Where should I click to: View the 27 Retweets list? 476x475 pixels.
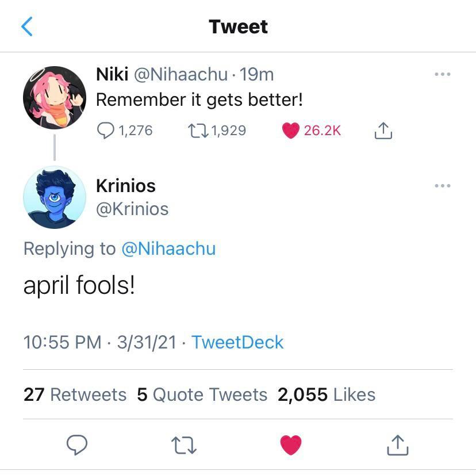coord(74,394)
